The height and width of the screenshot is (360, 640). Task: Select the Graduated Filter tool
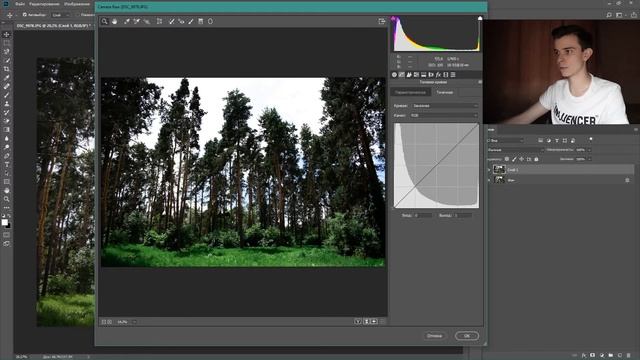click(201, 21)
